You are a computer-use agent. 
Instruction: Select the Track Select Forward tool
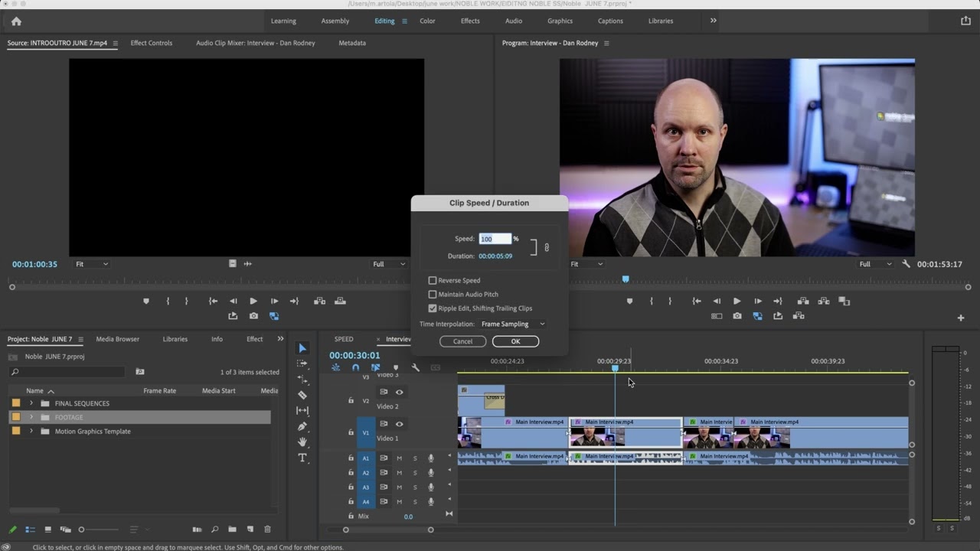pos(302,364)
